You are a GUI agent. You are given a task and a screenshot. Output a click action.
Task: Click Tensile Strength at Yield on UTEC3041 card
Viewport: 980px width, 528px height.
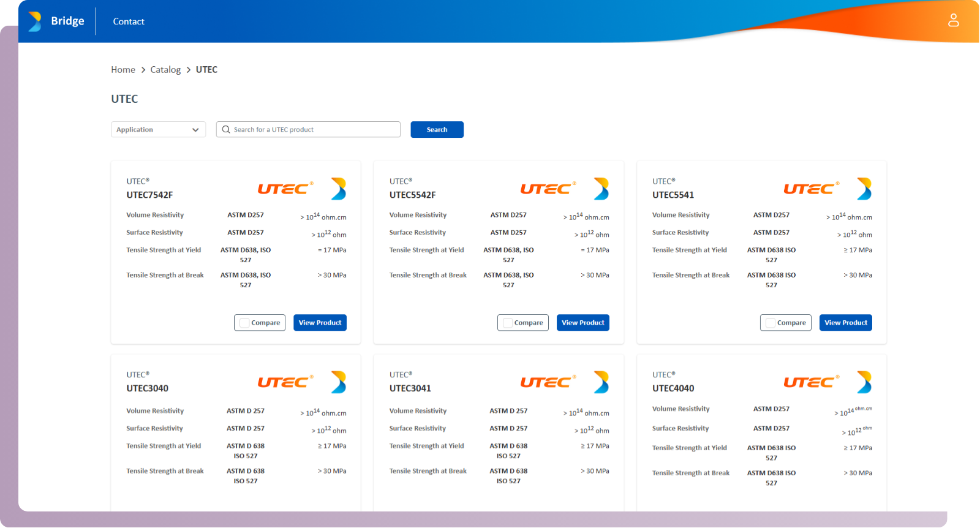[427, 446]
